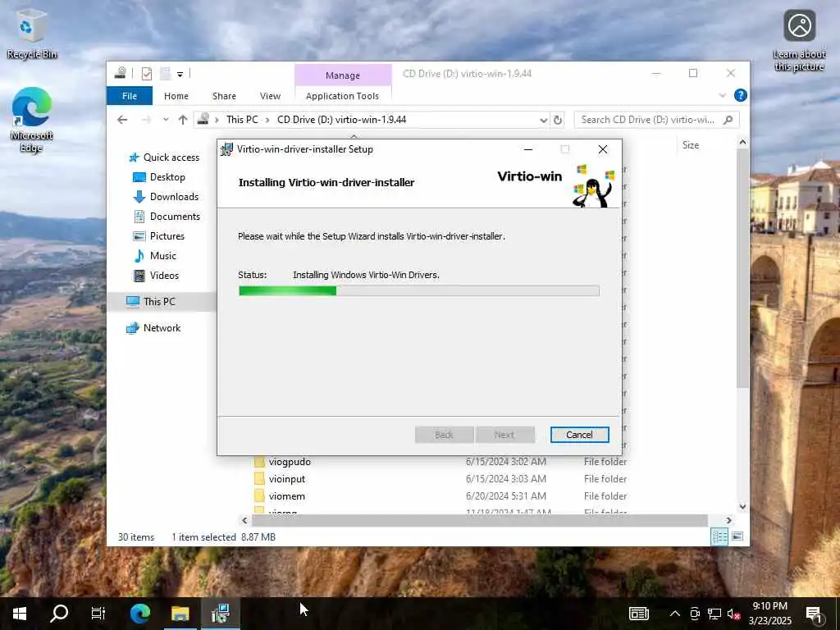The image size is (840, 630).
Task: Open recent locations dropdown arrow
Action: tap(166, 120)
